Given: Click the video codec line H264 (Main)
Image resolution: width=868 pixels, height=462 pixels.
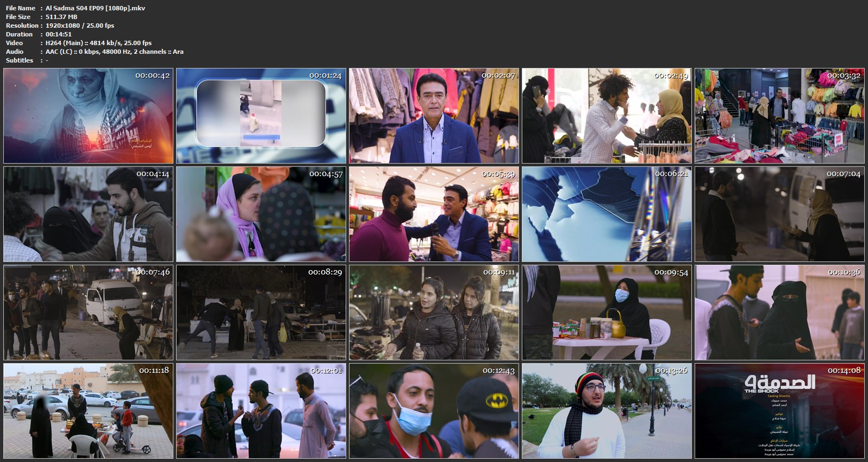Looking at the screenshot, I should pos(99,43).
